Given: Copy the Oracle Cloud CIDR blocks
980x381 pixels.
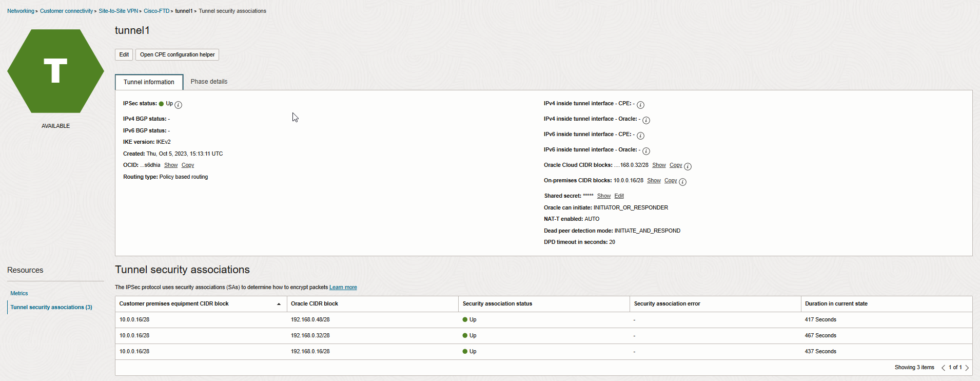Looking at the screenshot, I should click(675, 165).
